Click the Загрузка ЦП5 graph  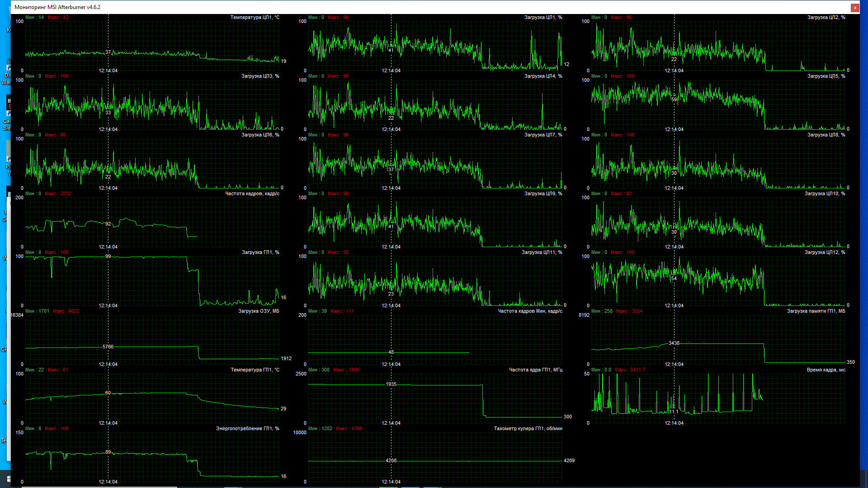click(x=718, y=104)
